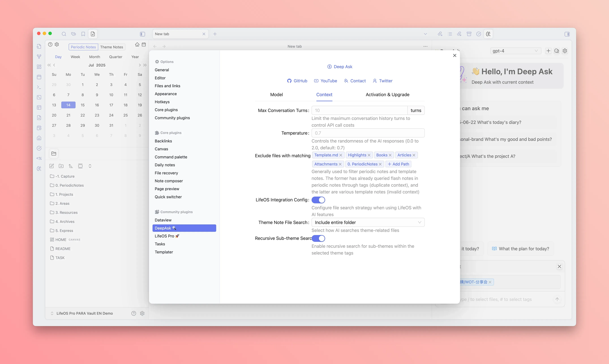Open Deep Ask panel icon in right tab bar
The height and width of the screenshot is (364, 609).
coord(488,34)
